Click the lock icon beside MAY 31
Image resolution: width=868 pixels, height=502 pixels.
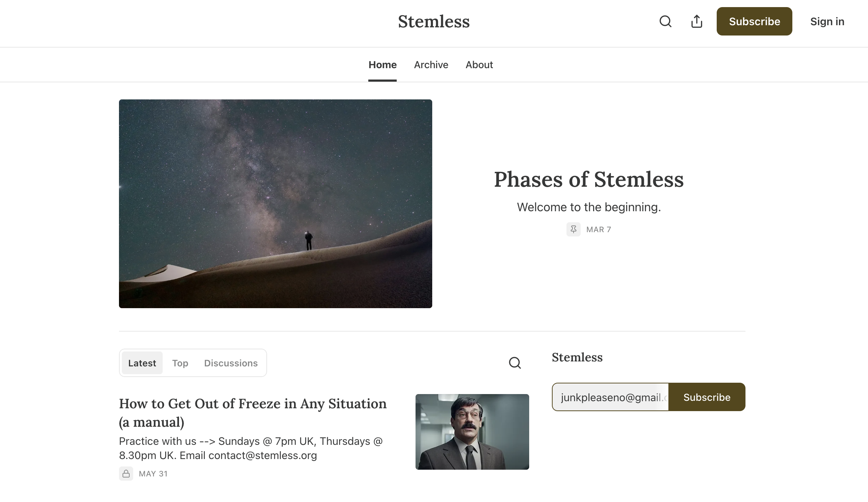point(126,474)
